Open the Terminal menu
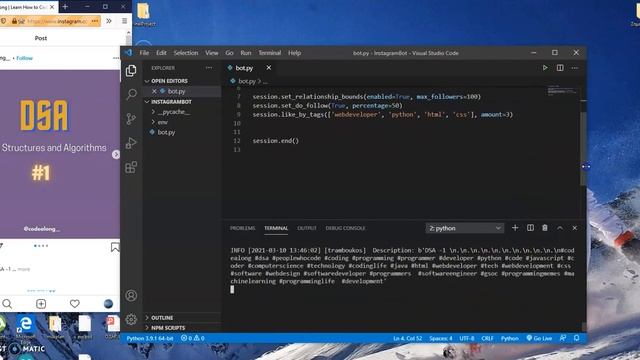 point(269,53)
